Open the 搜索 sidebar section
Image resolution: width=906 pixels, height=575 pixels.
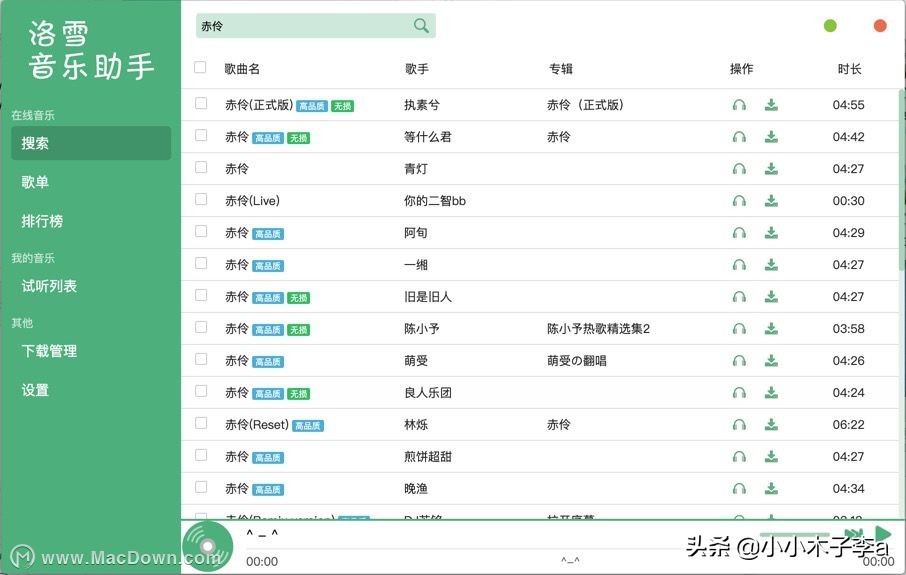91,143
